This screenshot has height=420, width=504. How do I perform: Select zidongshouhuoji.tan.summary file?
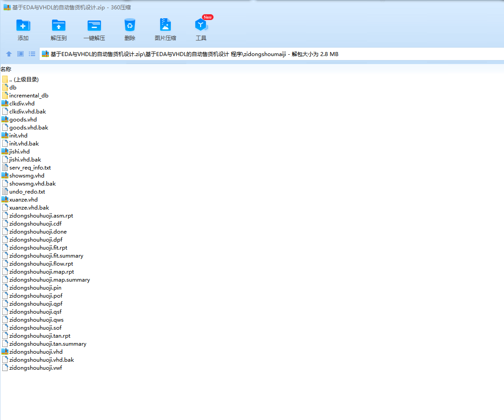coord(44,344)
